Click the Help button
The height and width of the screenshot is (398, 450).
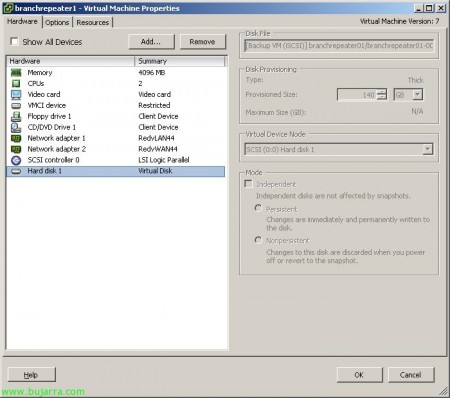[x=31, y=375]
